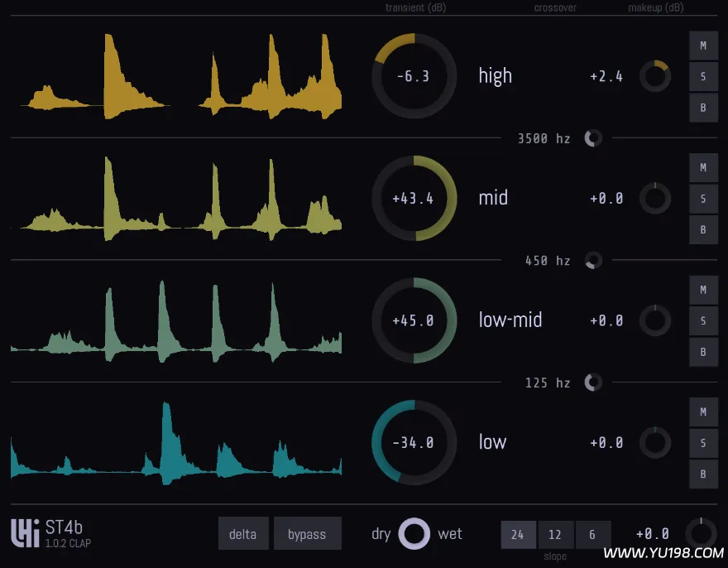Select the low band transient knob
728x568 pixels.
(414, 441)
